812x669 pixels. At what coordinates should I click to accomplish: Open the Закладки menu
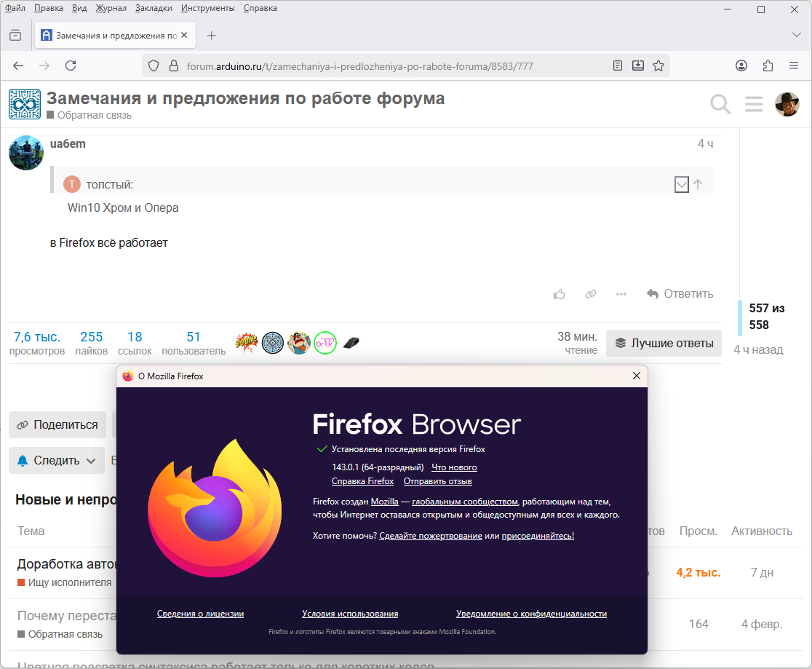tap(154, 8)
